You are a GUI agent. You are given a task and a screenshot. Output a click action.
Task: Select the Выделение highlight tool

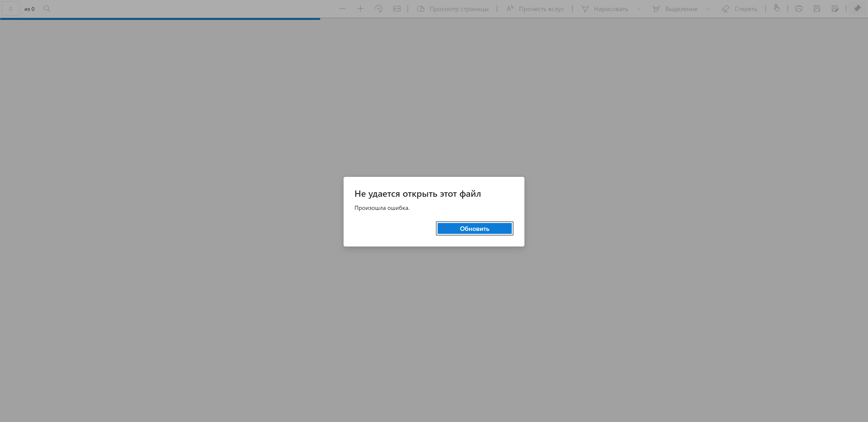click(675, 9)
